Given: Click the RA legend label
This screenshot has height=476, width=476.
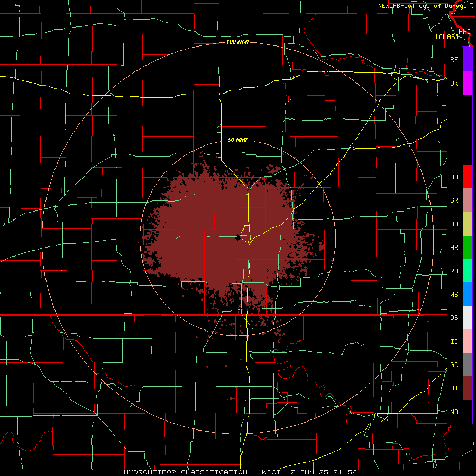Looking at the screenshot, I should [454, 271].
